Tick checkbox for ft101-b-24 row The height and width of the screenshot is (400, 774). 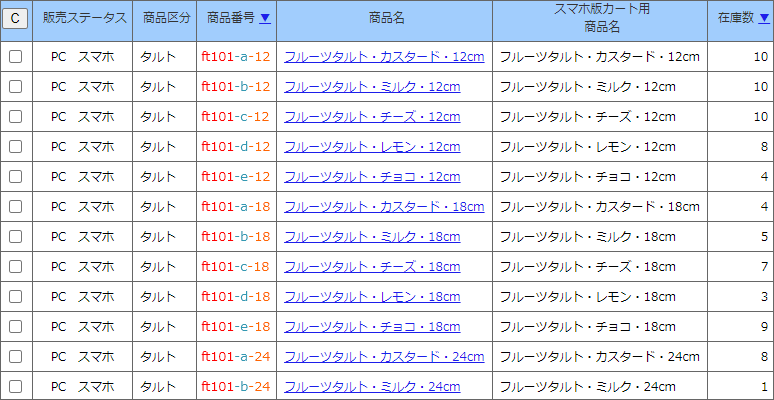(x=16, y=386)
